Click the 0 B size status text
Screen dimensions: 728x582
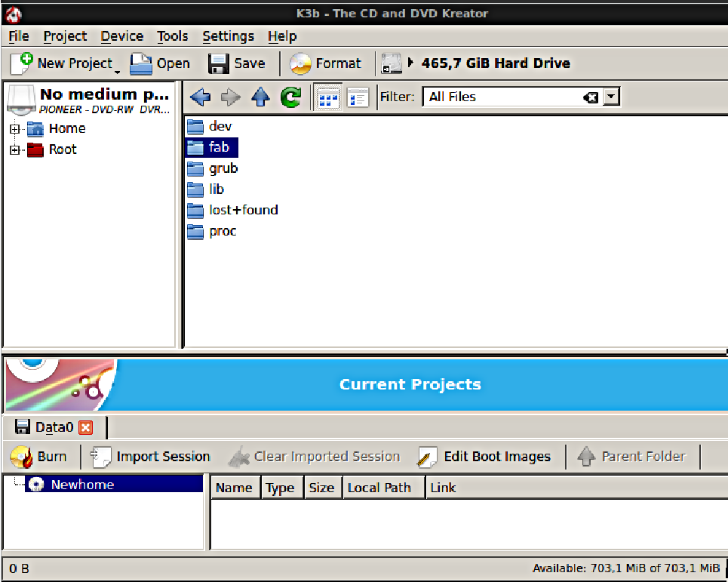(19, 569)
